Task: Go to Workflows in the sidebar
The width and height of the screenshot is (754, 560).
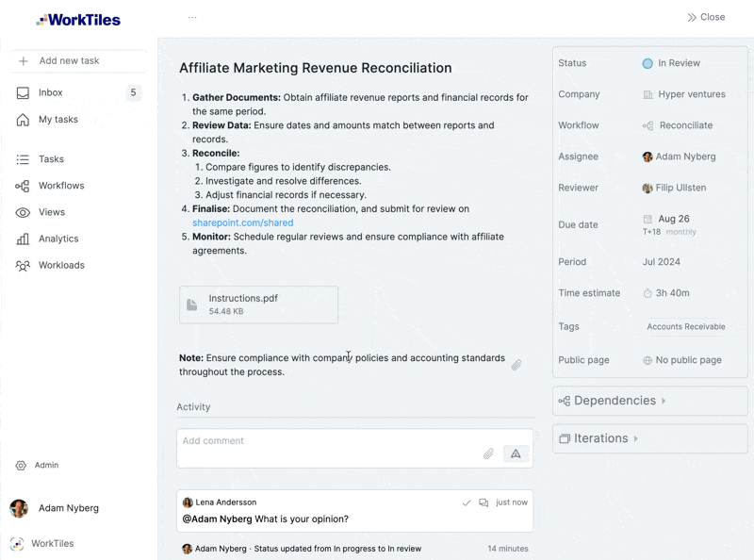Action: pyautogui.click(x=61, y=186)
